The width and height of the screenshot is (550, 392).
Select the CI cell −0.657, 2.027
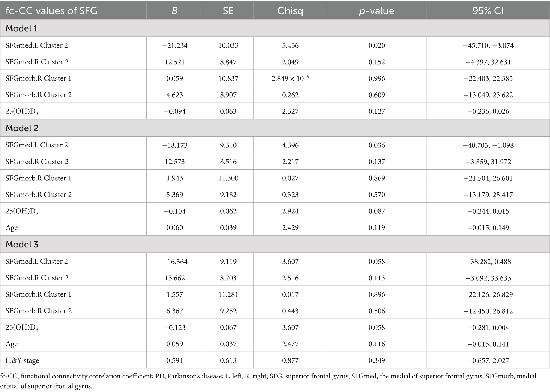pos(488,360)
